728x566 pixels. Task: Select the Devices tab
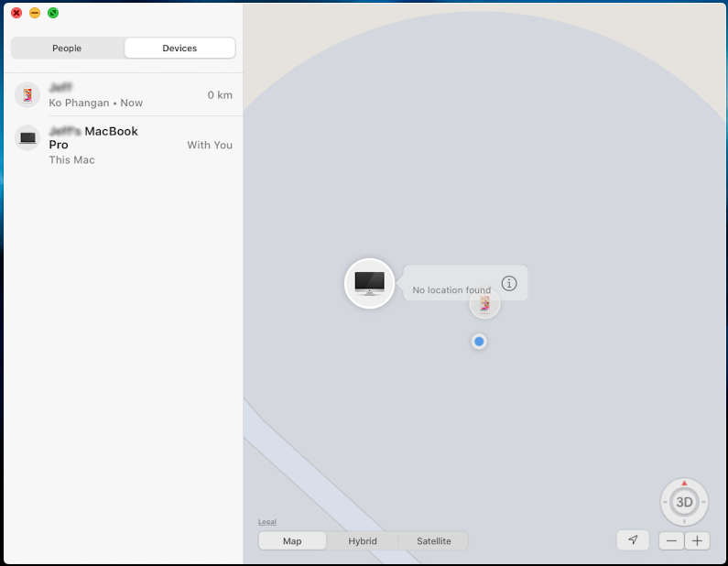(179, 48)
